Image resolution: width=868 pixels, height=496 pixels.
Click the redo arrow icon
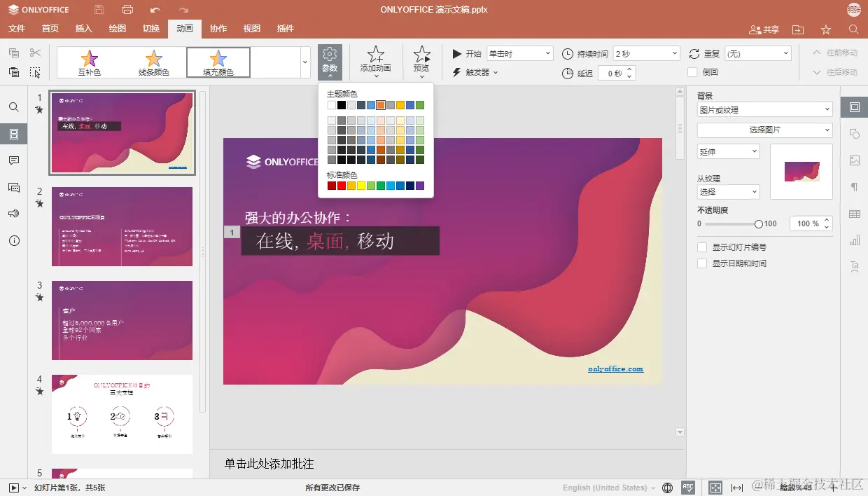[183, 10]
